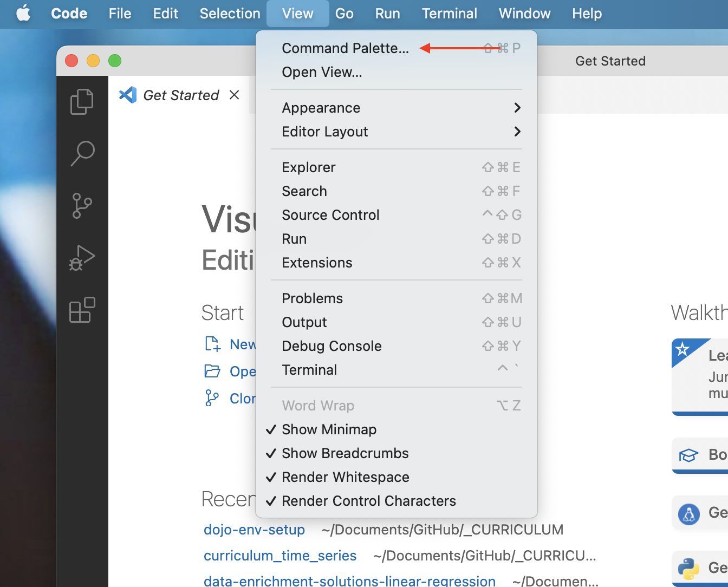Choose Open View... from View menu
Viewport: 728px width, 587px height.
pyautogui.click(x=396, y=72)
